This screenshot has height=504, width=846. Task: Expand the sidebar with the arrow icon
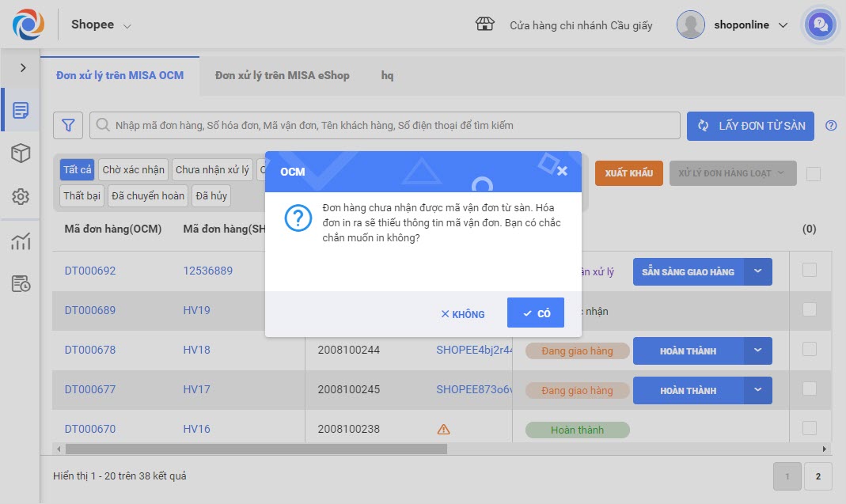pos(23,67)
